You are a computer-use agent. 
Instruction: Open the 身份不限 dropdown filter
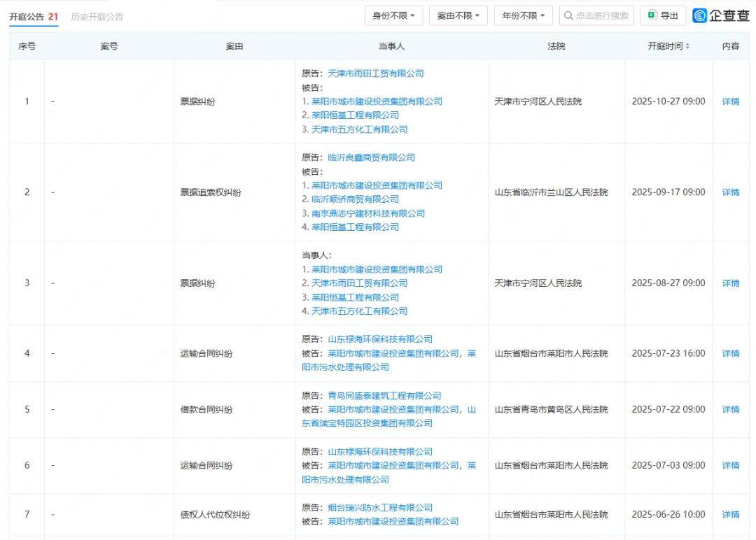(393, 15)
